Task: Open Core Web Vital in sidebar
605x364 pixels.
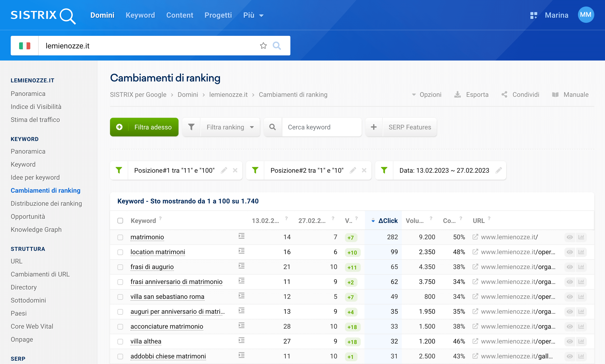Action: [x=32, y=327]
